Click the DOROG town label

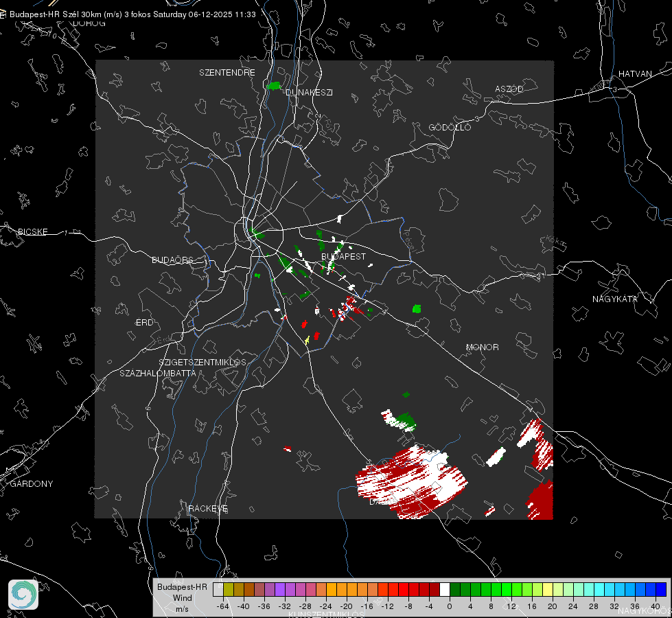[x=89, y=23]
